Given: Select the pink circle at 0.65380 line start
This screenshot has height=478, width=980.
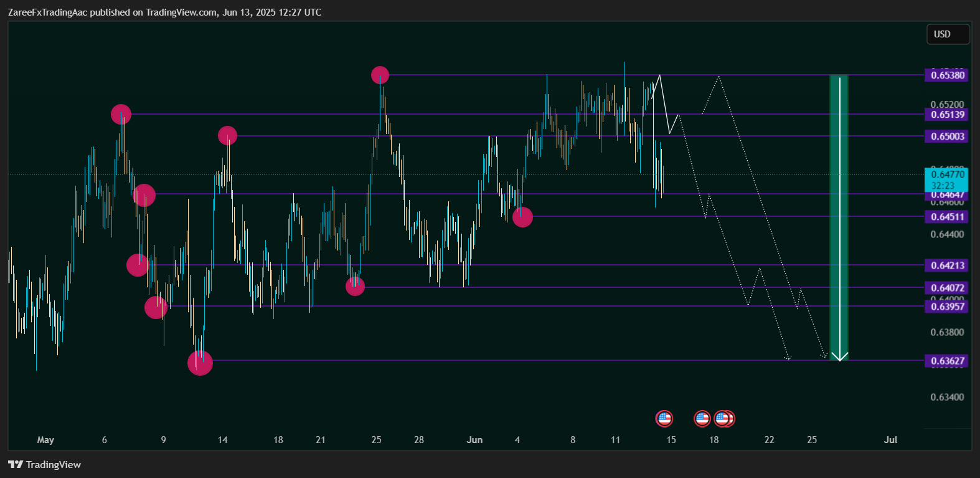Looking at the screenshot, I should 380,75.
